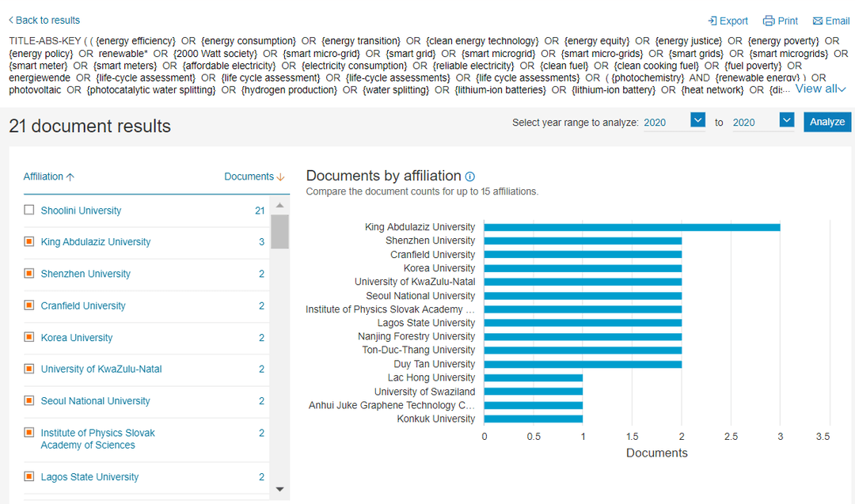
Task: Click the Nanjing Forestry University chart bar
Action: click(x=583, y=337)
